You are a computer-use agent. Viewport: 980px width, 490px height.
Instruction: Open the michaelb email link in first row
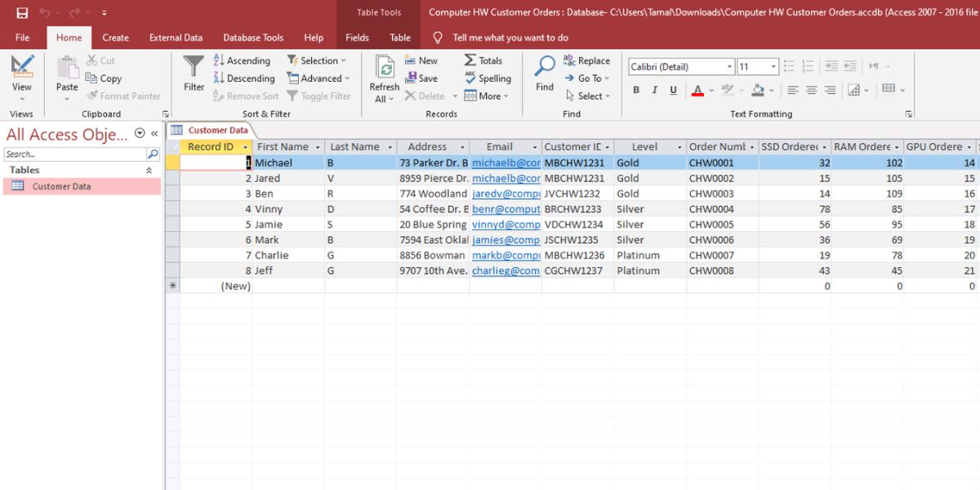pos(506,163)
